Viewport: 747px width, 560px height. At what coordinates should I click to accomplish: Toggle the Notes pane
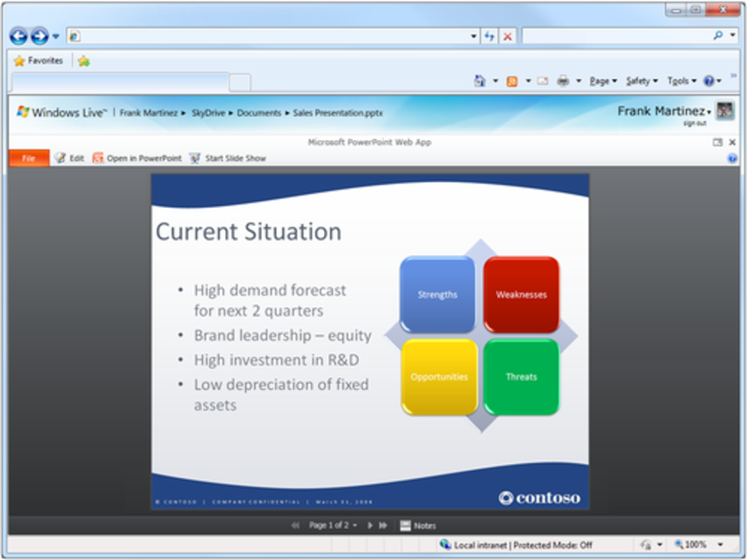coord(418,525)
